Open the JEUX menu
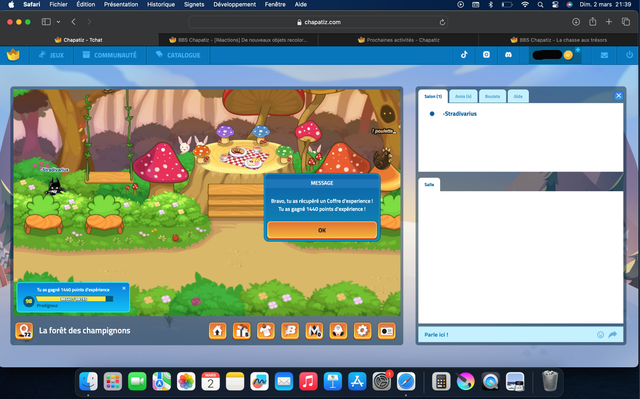Viewport: 640px width, 399px height. point(51,55)
